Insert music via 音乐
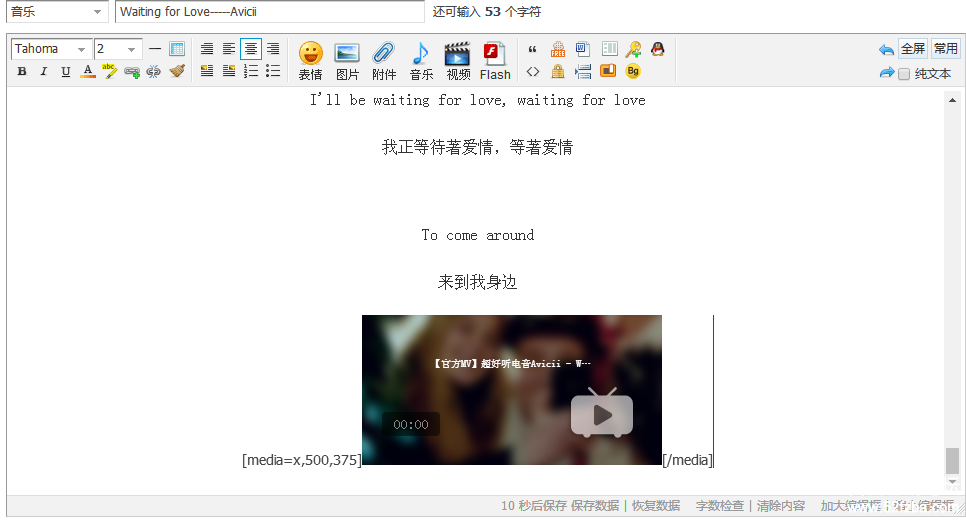Viewport: 966px width, 521px height. [421, 61]
